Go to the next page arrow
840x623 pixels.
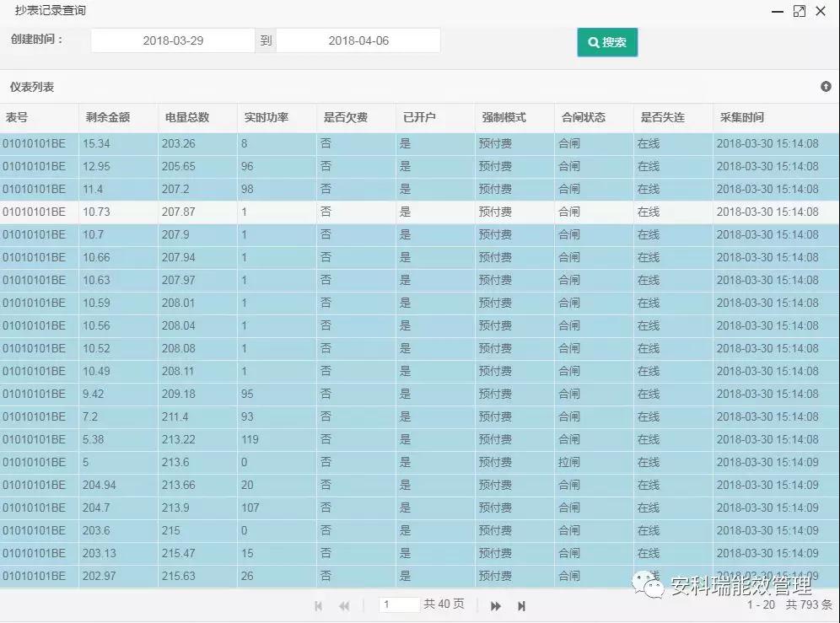click(x=496, y=605)
